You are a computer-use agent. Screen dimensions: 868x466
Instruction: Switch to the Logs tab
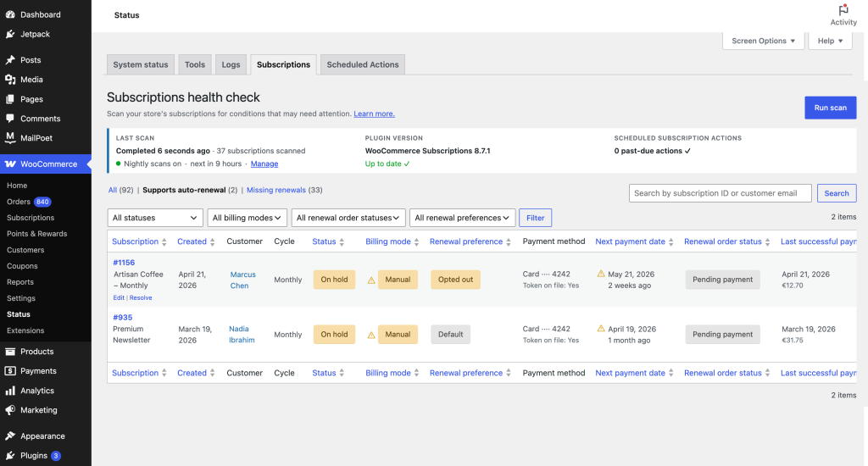tap(231, 64)
